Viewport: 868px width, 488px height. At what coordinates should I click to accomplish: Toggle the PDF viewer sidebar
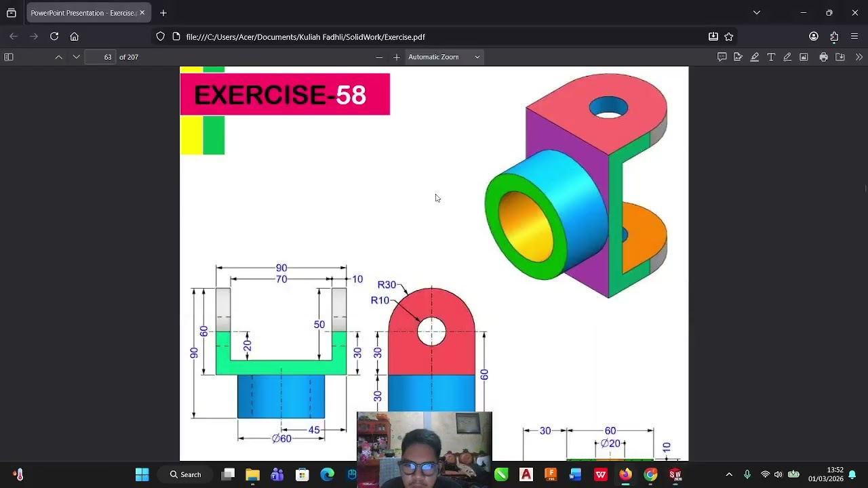pyautogui.click(x=9, y=57)
